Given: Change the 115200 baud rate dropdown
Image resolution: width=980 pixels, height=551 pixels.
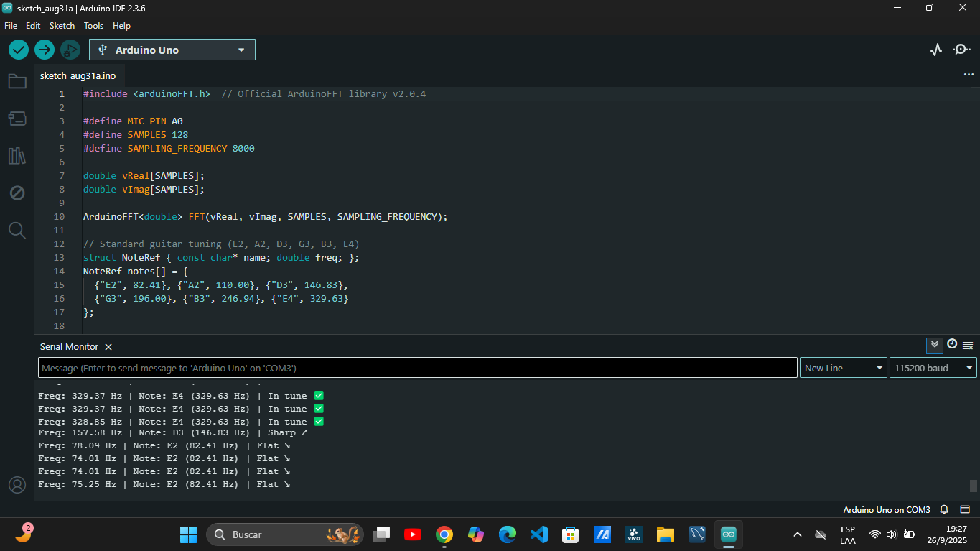Looking at the screenshot, I should coord(932,368).
